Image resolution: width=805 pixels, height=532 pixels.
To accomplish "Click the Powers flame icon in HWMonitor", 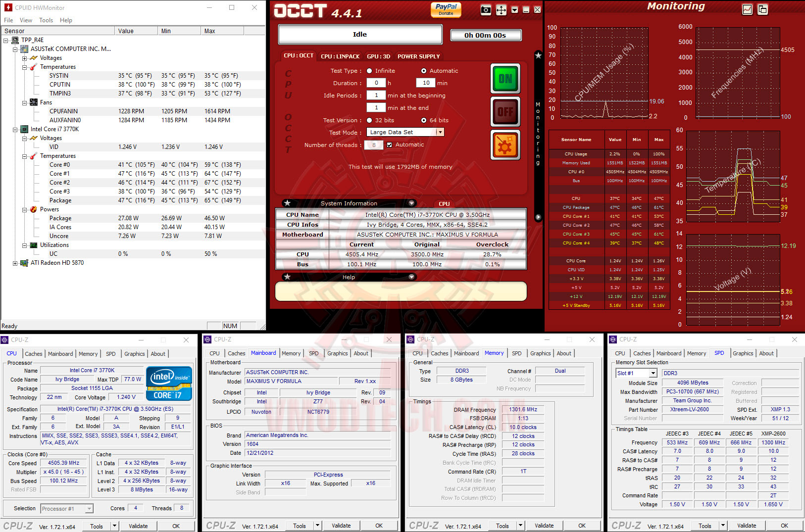I will point(34,209).
